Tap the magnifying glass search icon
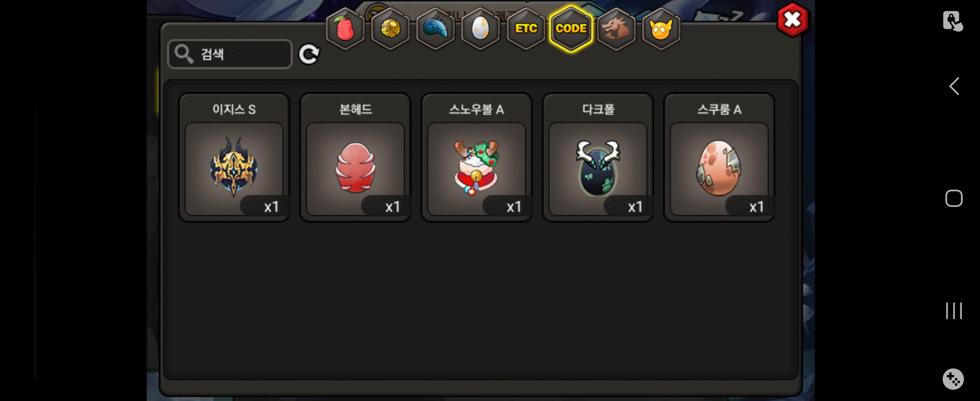 pos(184,53)
